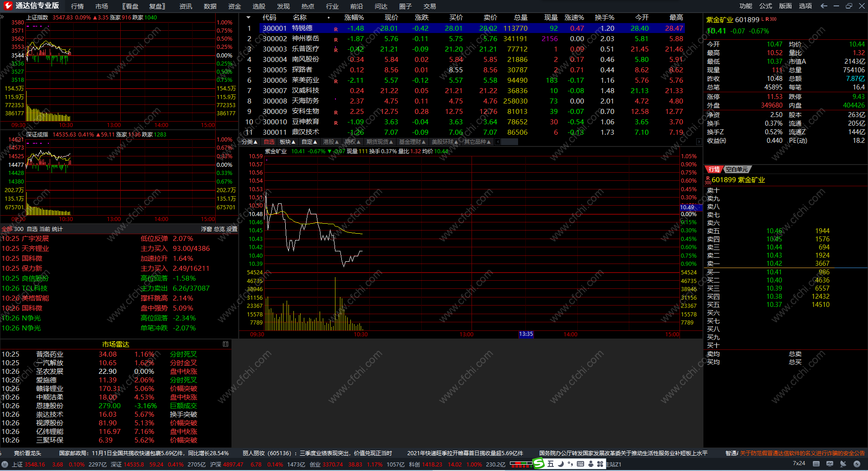Click the Sogou user account icon
868x471 pixels.
click(591, 464)
